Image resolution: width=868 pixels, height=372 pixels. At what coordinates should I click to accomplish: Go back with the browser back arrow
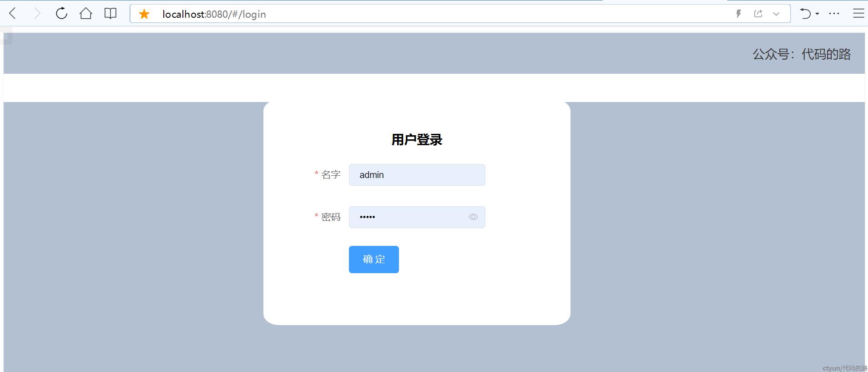pyautogui.click(x=13, y=14)
